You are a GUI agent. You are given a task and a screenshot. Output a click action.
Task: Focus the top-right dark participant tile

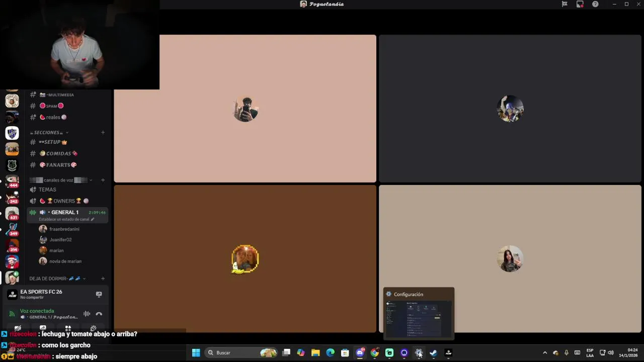click(510, 109)
